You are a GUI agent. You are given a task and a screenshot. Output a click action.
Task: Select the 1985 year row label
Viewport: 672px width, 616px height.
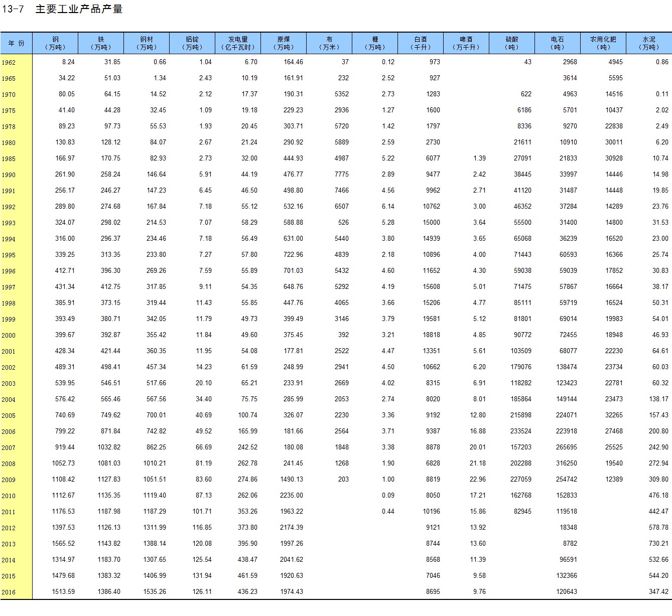click(x=9, y=159)
